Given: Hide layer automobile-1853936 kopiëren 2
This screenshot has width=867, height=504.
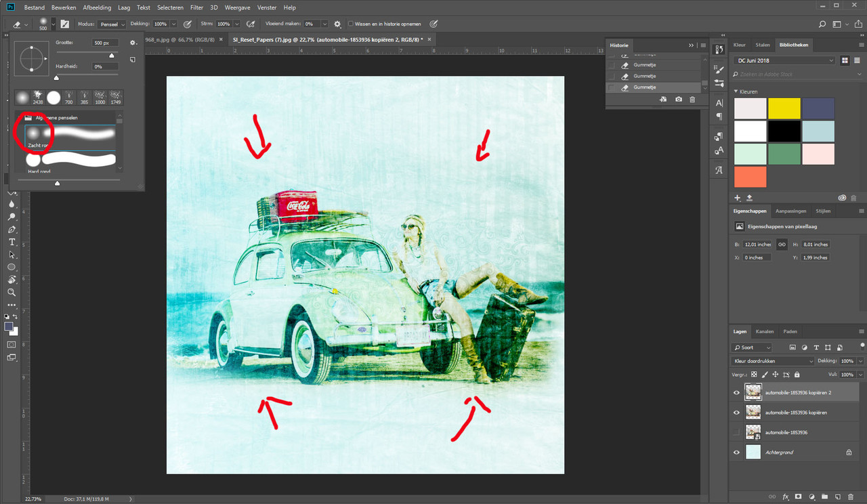Looking at the screenshot, I should [x=736, y=392].
